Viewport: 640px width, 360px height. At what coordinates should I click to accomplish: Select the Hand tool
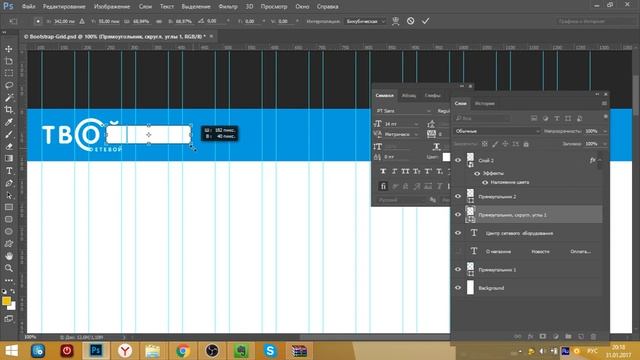tap(9, 256)
